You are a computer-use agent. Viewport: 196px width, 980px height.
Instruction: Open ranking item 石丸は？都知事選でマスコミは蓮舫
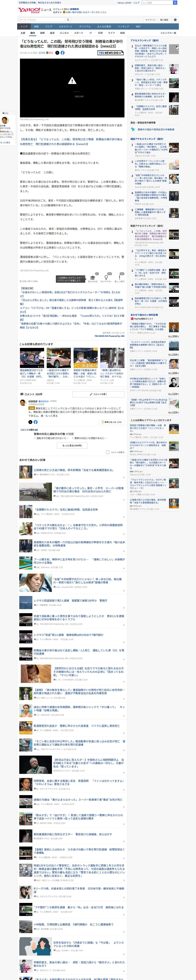151,51
